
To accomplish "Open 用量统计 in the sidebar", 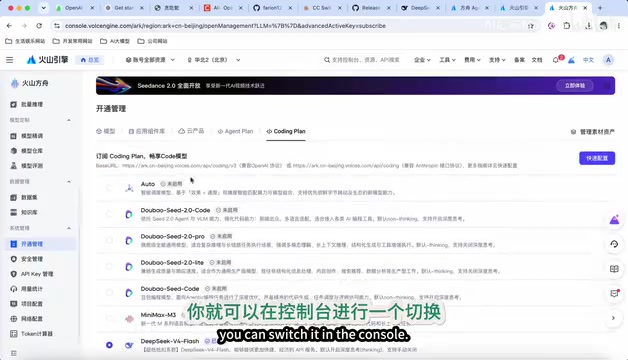I will pyautogui.click(x=32, y=289).
